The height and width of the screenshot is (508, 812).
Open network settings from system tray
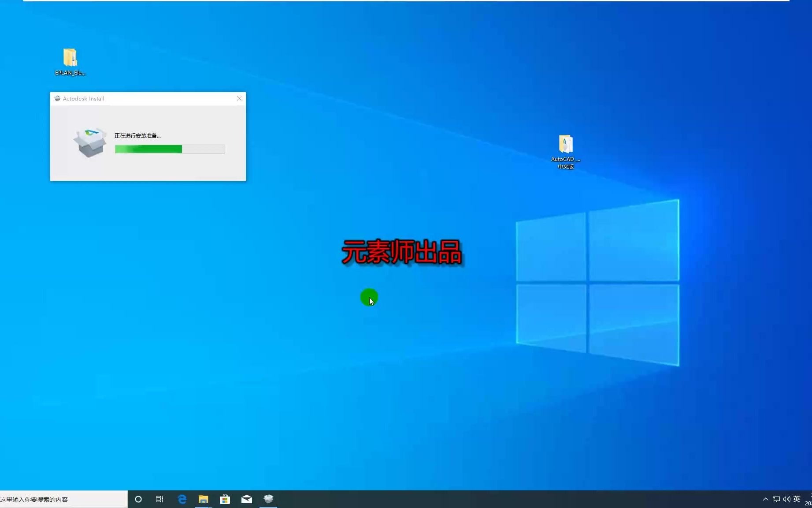[x=776, y=499]
